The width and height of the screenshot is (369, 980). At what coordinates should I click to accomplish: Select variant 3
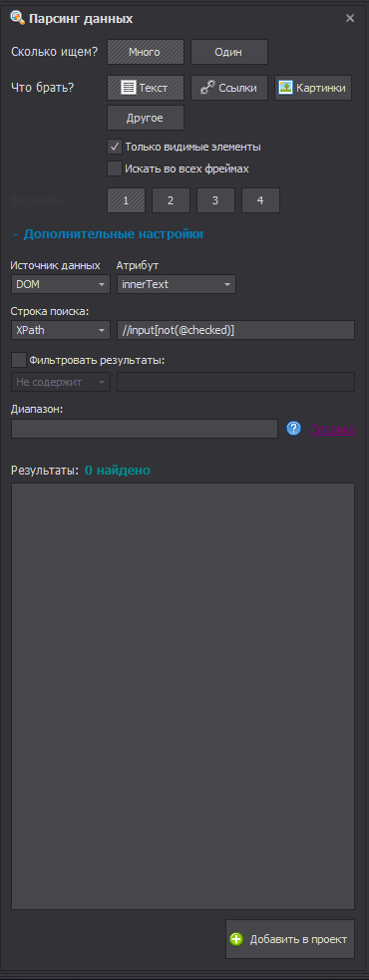215,200
